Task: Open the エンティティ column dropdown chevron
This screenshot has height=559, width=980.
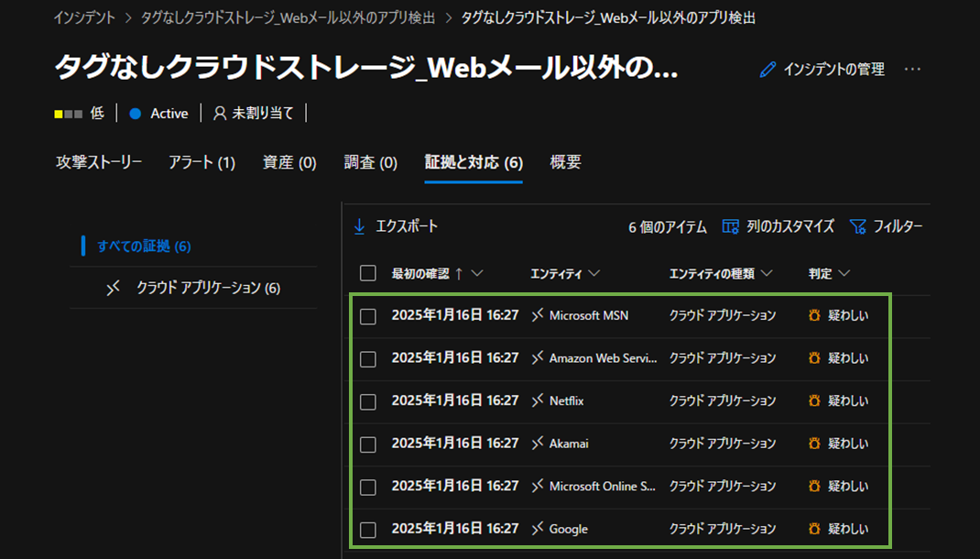Action: coord(594,273)
